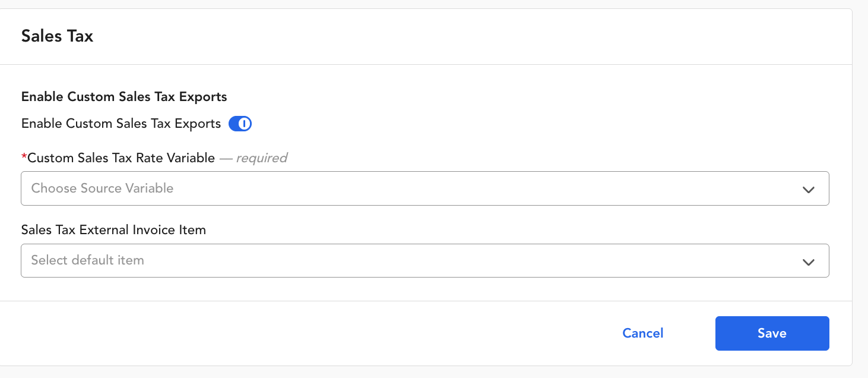The image size is (868, 378).
Task: Click the Cancel link
Action: pyautogui.click(x=642, y=333)
